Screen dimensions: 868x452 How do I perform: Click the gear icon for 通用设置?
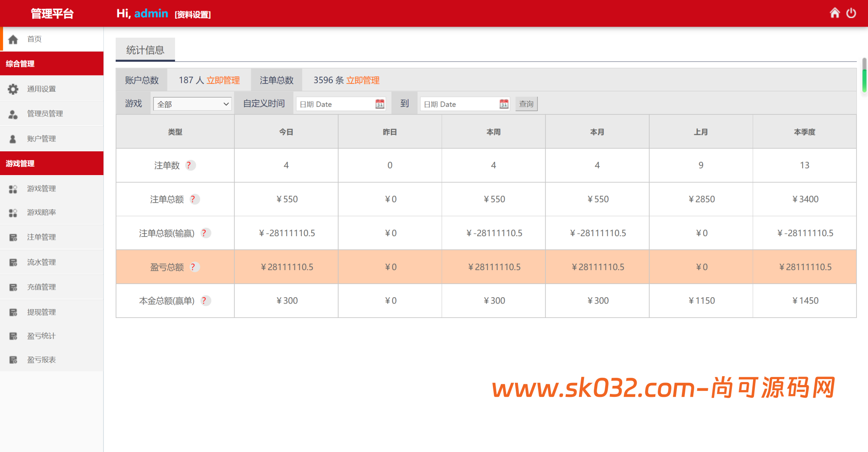coord(13,89)
